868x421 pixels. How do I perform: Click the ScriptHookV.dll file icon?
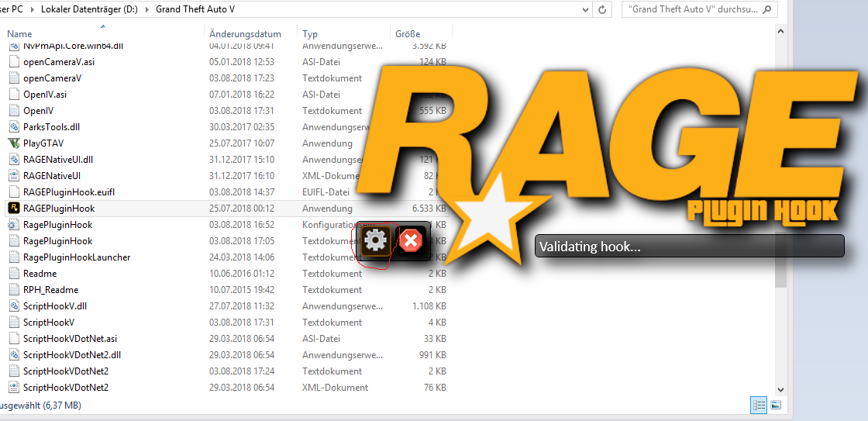tap(15, 305)
